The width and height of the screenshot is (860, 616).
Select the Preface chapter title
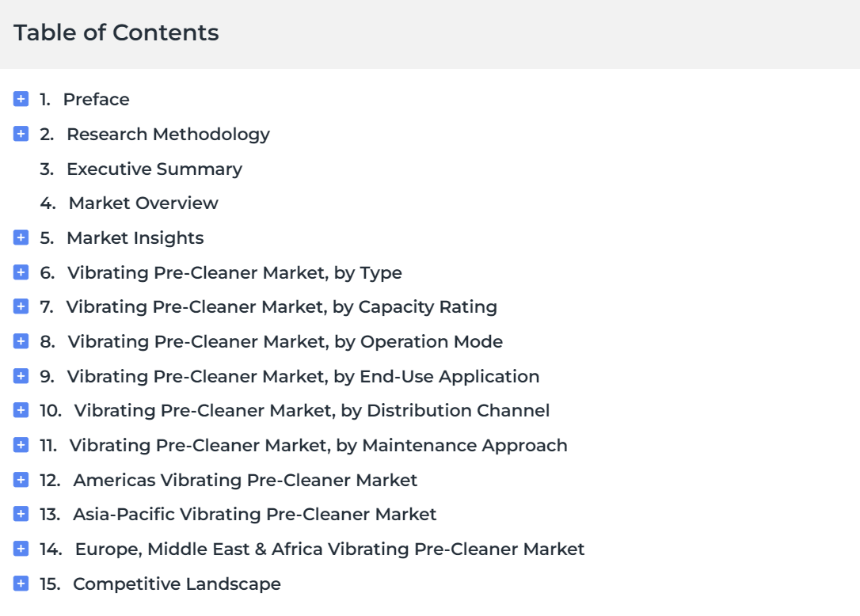pos(96,99)
